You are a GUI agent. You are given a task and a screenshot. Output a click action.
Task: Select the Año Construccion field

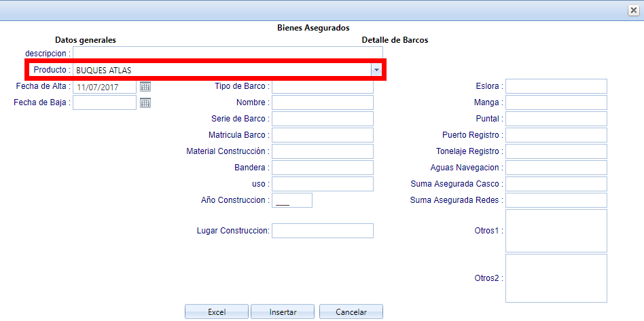[291, 200]
